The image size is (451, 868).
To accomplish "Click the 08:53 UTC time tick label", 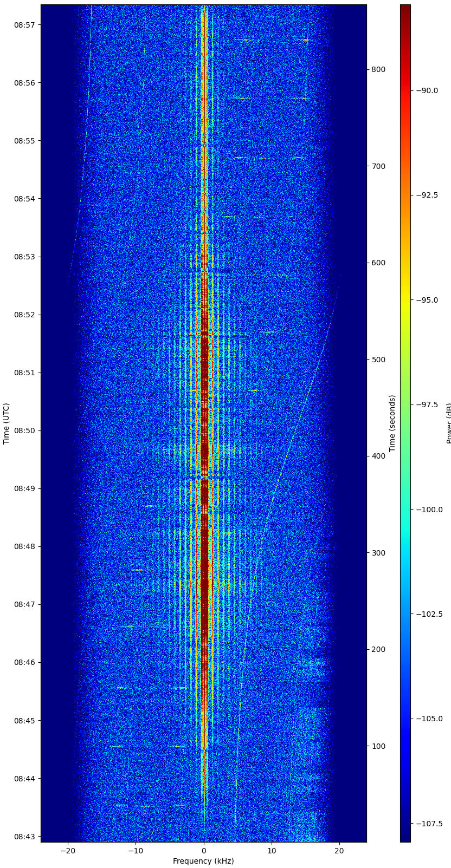I will pos(24,257).
